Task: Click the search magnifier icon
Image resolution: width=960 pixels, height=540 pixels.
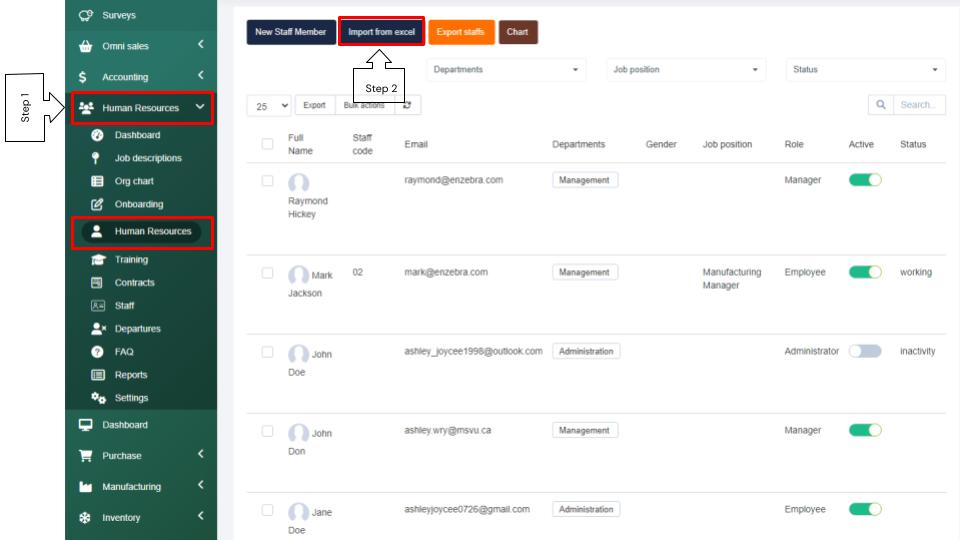Action: [881, 105]
